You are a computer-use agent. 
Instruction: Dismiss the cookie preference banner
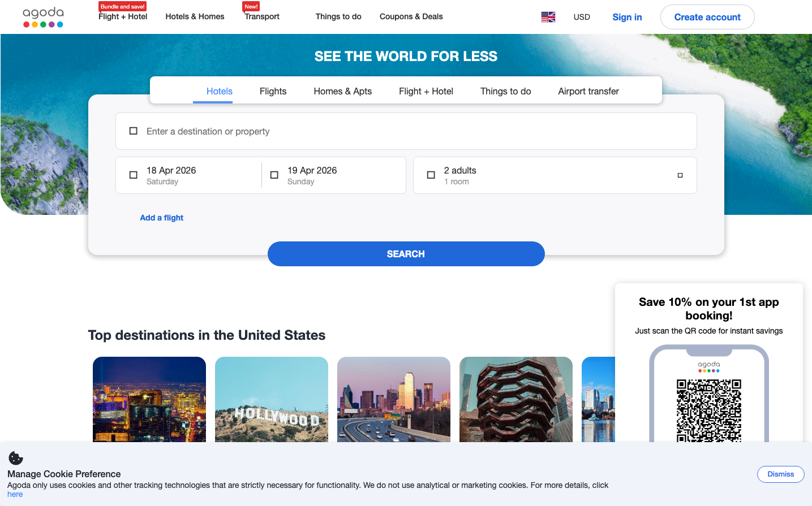click(780, 474)
